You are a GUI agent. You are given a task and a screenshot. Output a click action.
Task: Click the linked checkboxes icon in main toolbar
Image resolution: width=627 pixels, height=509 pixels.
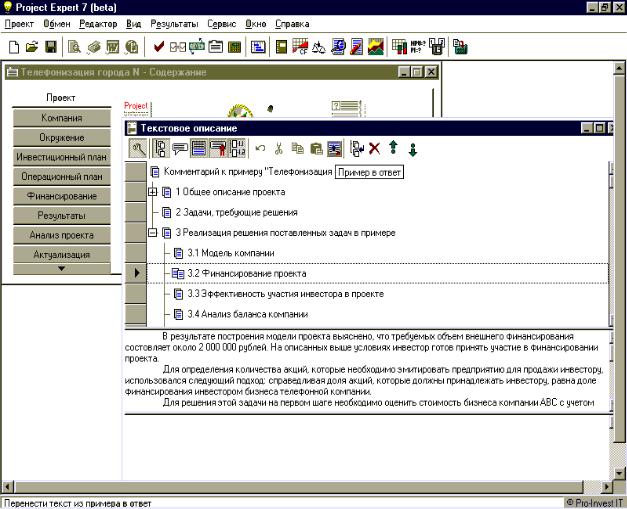[x=178, y=47]
